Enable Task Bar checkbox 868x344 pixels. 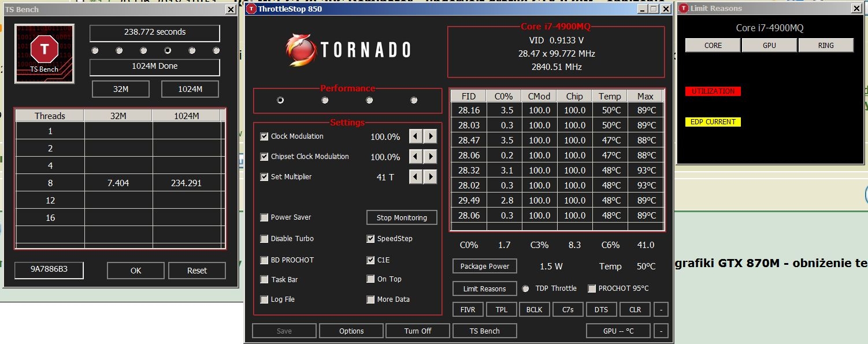click(x=264, y=280)
